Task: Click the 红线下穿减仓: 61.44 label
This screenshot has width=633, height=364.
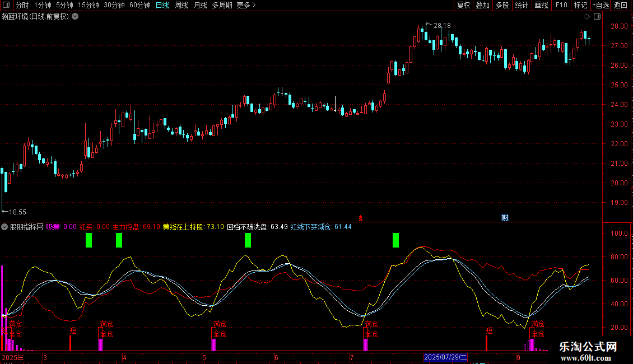Action: point(321,227)
